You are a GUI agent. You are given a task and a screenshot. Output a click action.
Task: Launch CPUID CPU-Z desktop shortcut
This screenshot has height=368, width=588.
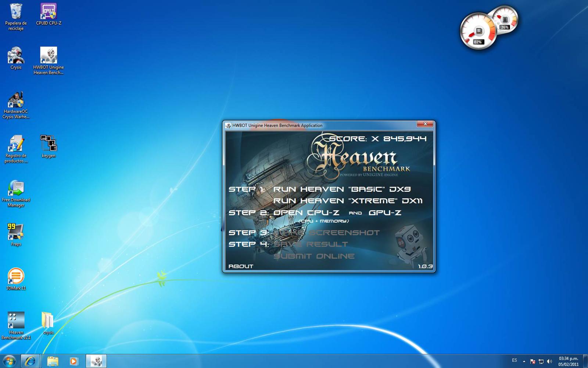49,15
